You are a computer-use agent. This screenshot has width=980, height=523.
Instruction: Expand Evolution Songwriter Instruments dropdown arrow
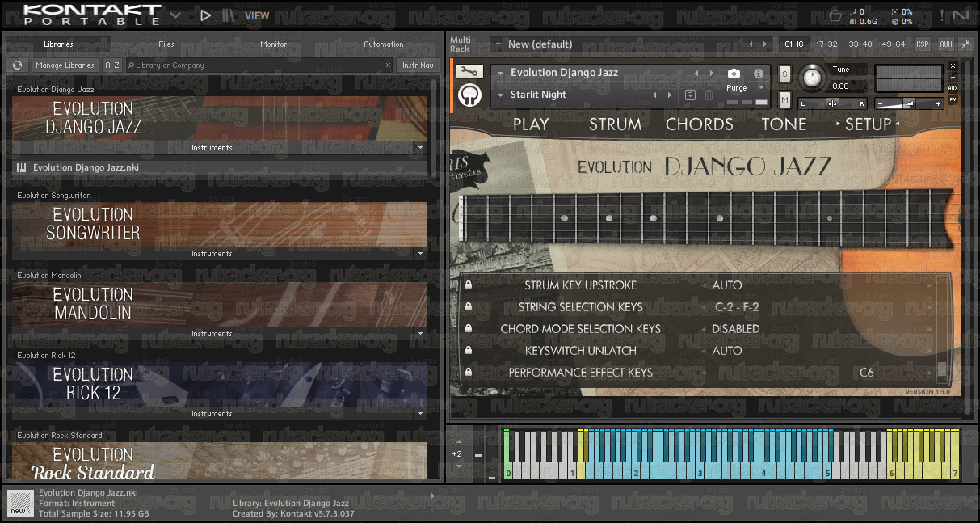pyautogui.click(x=418, y=254)
